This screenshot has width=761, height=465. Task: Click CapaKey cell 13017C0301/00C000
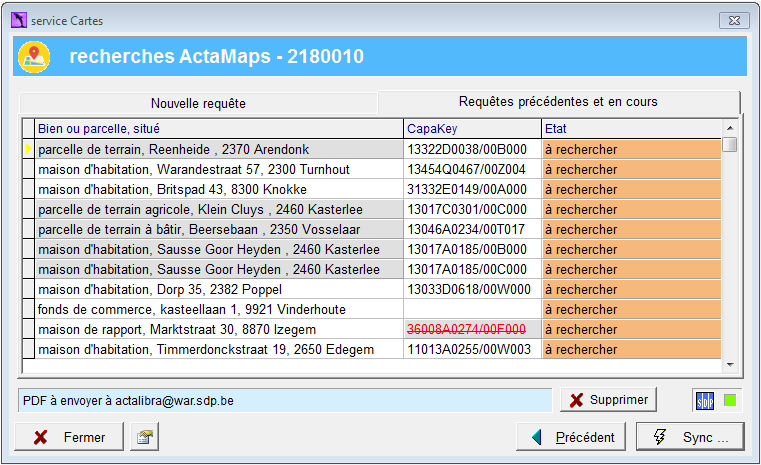click(x=472, y=209)
